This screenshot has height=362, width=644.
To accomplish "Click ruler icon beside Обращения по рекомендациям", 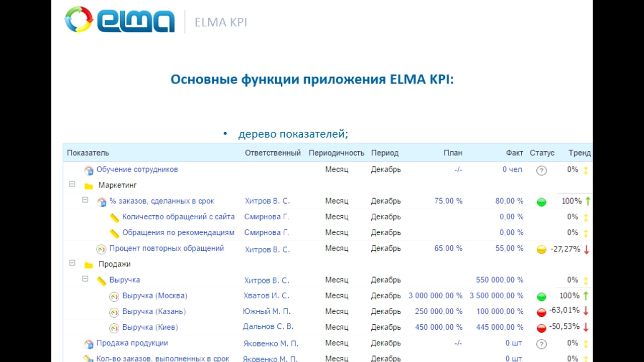I will (114, 233).
